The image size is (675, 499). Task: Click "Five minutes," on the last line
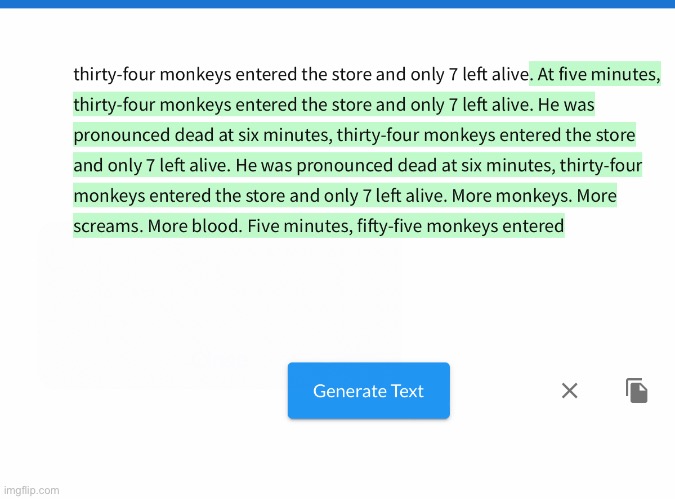tap(300, 226)
